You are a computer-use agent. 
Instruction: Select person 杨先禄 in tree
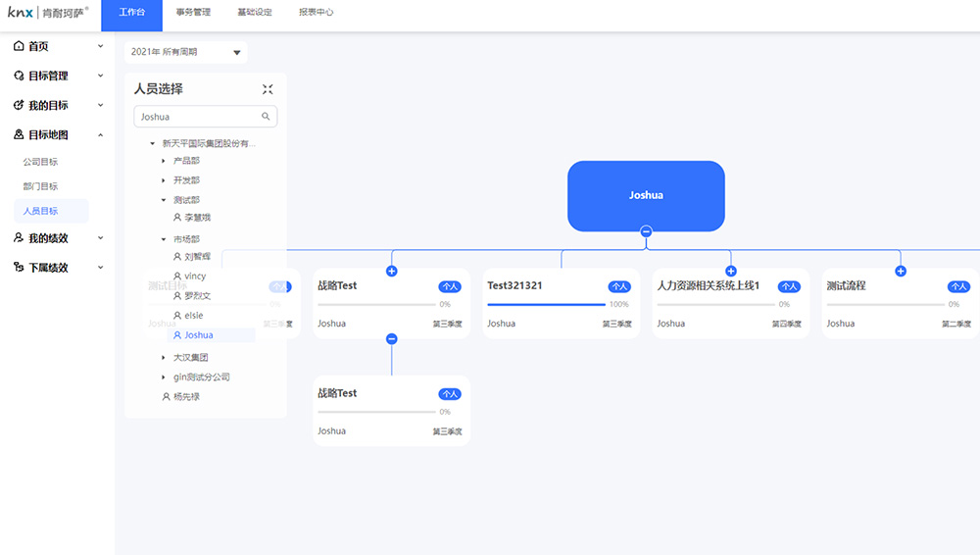180,397
